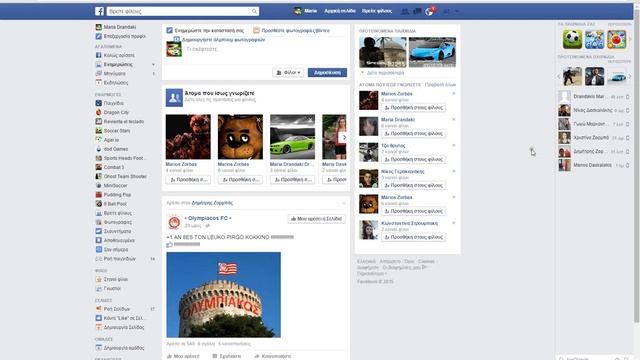Open Ghost Team Shooter in sidebar

tap(121, 176)
